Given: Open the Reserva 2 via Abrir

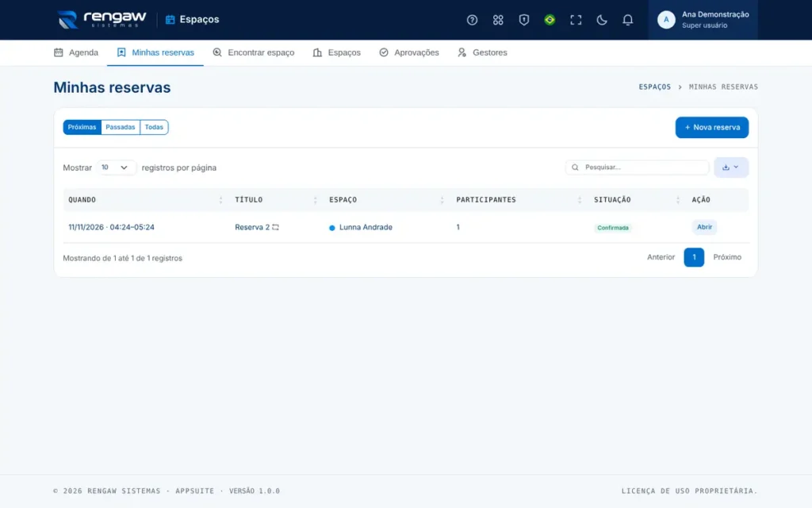Looking at the screenshot, I should pyautogui.click(x=704, y=227).
